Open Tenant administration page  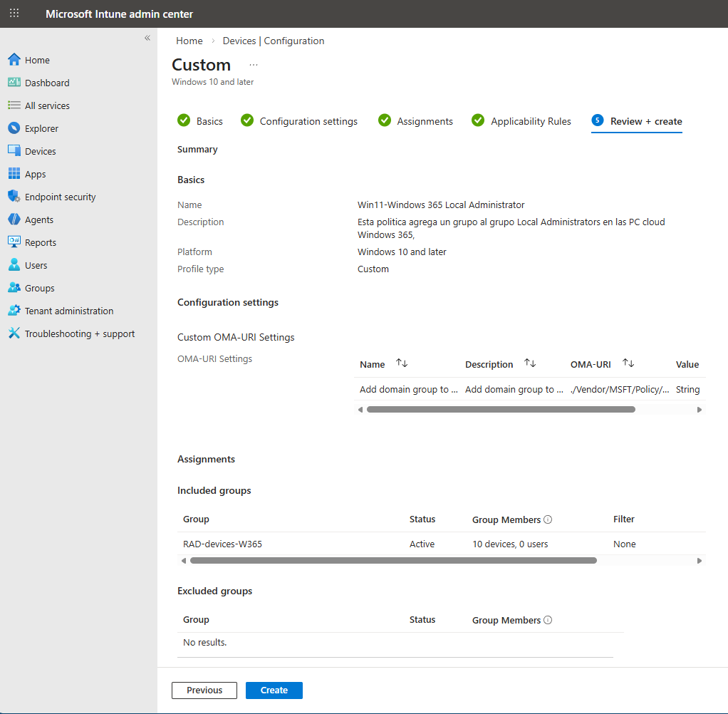tap(69, 311)
